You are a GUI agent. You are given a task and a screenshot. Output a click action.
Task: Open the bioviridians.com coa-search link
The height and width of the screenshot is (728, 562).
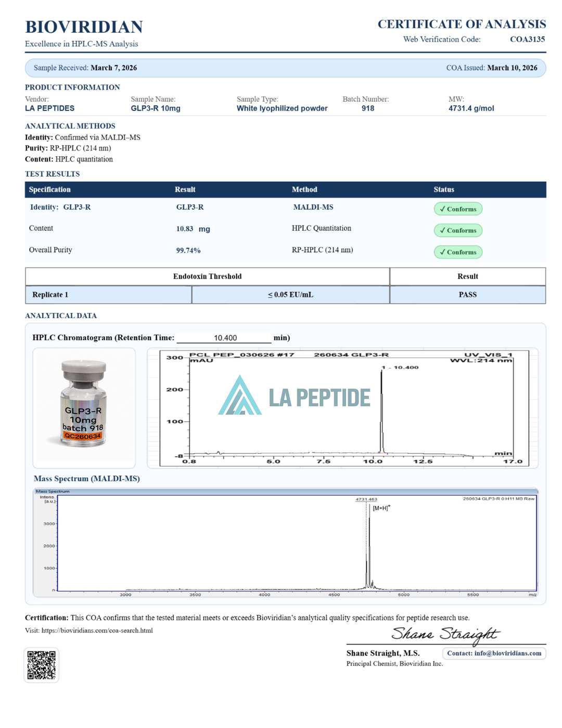[97, 631]
